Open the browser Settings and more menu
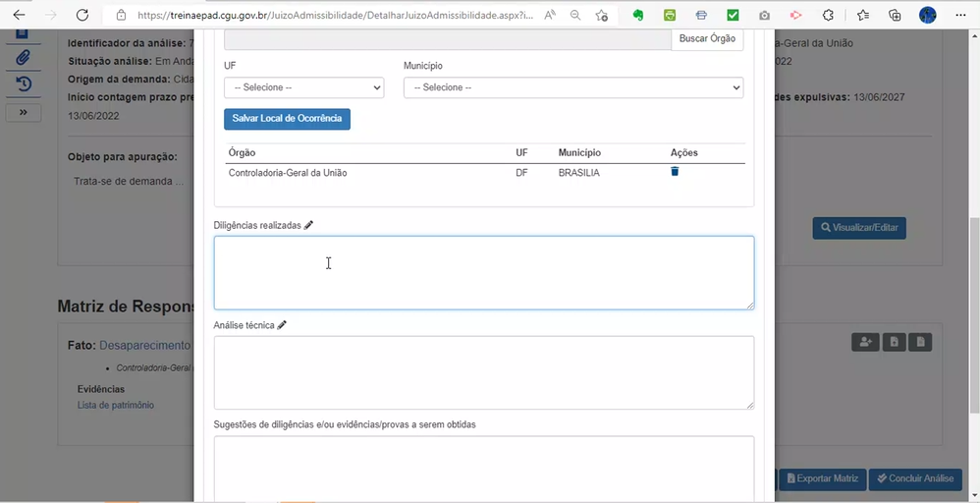 coord(960,16)
